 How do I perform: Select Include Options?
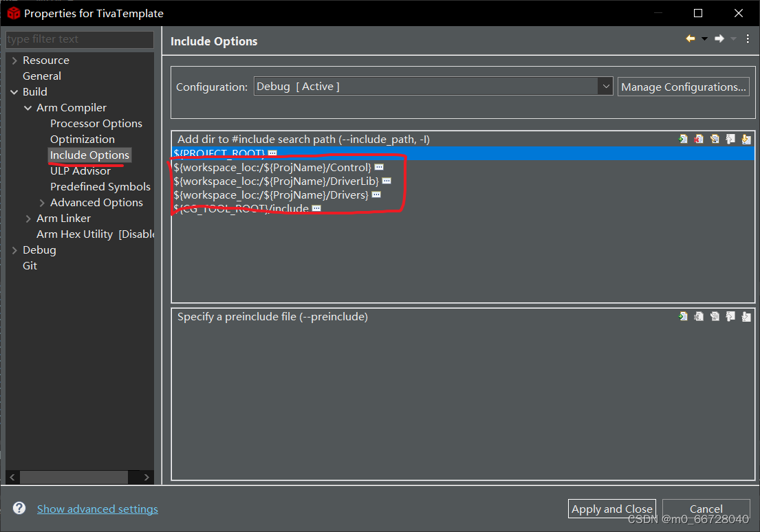(89, 155)
